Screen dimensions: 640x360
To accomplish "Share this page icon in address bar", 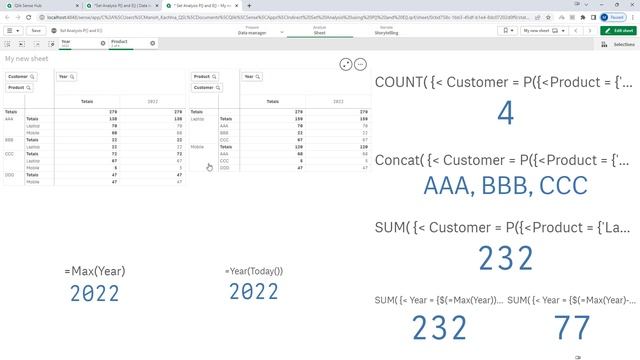I will tap(538, 18).
